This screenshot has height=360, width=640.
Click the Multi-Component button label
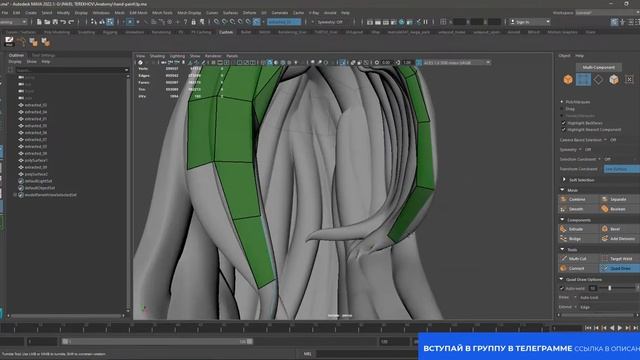(x=598, y=67)
